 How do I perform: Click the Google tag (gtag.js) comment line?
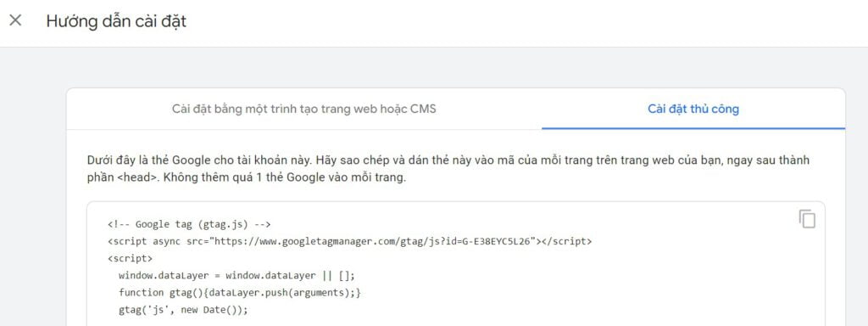[x=189, y=224]
